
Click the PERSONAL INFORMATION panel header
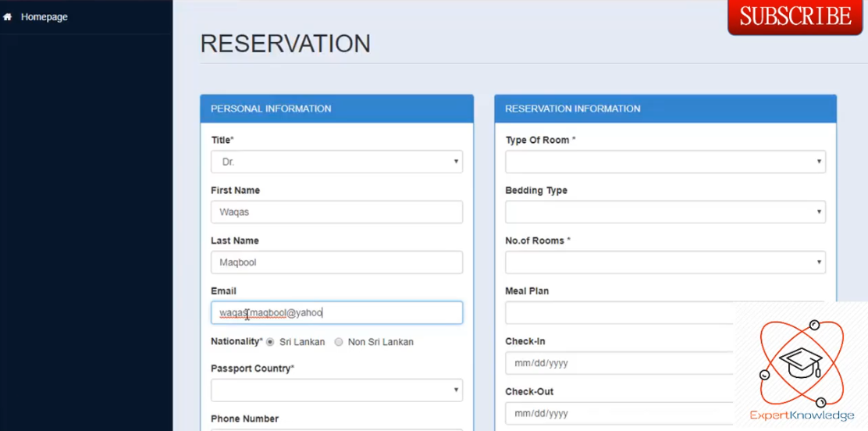[336, 109]
